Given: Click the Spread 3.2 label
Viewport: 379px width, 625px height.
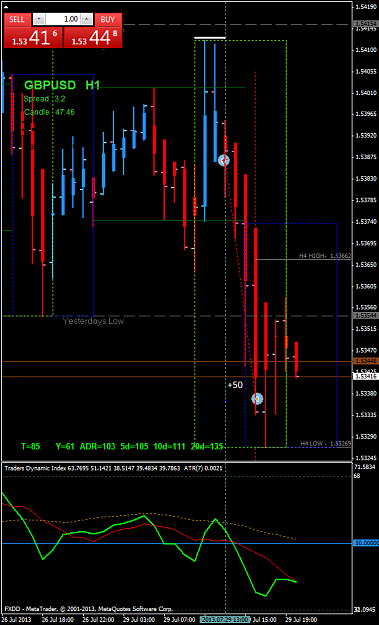Looking at the screenshot, I should coord(45,99).
